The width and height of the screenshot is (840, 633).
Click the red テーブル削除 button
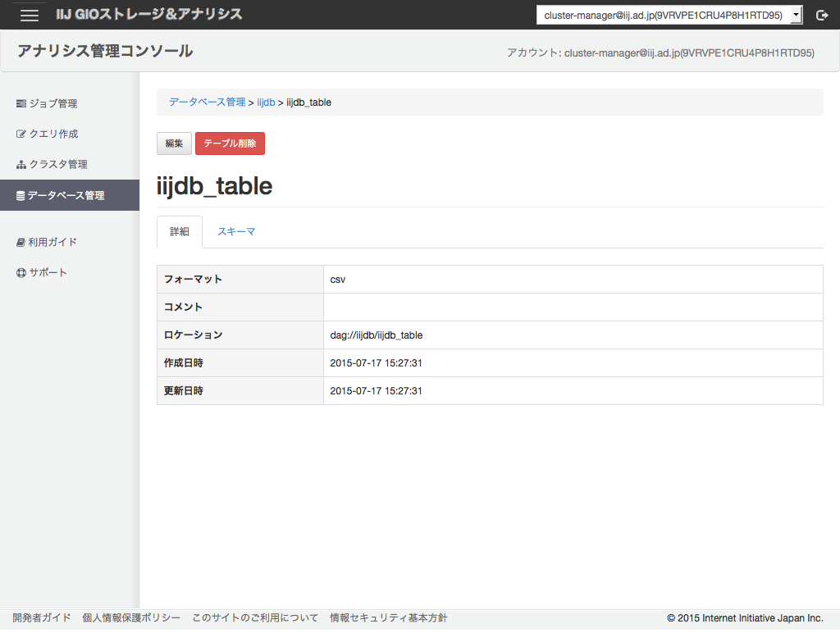click(230, 143)
